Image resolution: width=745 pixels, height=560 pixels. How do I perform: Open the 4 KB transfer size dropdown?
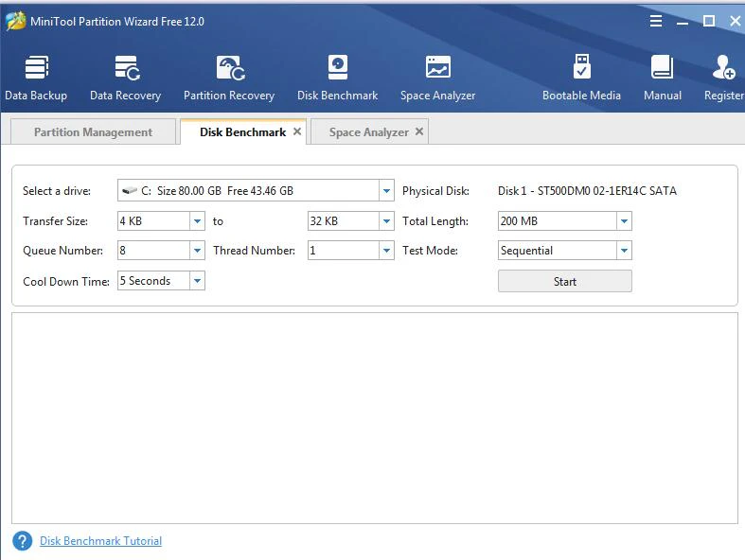[197, 220]
